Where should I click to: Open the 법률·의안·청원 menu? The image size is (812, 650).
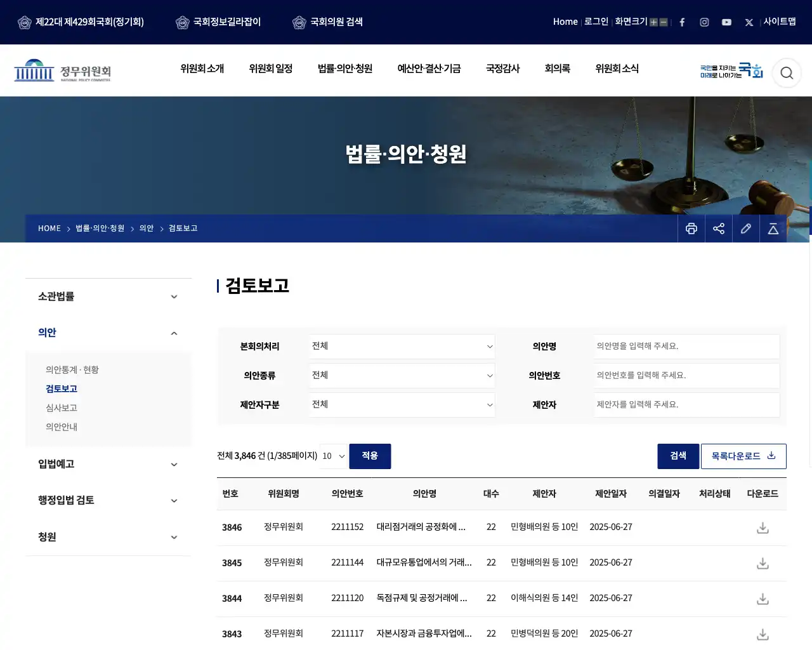pos(345,69)
